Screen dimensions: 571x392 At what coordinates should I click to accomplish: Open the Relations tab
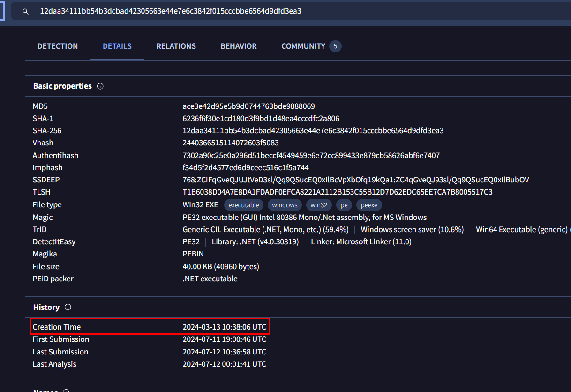click(x=176, y=46)
